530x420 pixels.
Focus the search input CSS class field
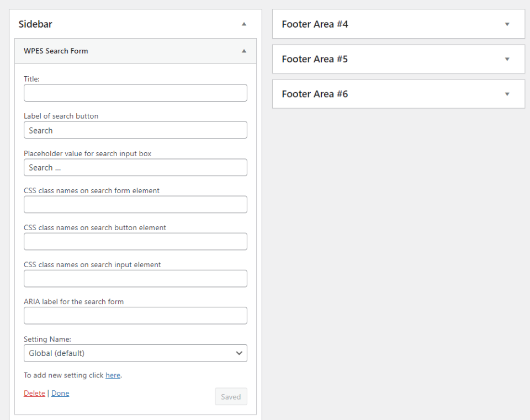pos(135,278)
